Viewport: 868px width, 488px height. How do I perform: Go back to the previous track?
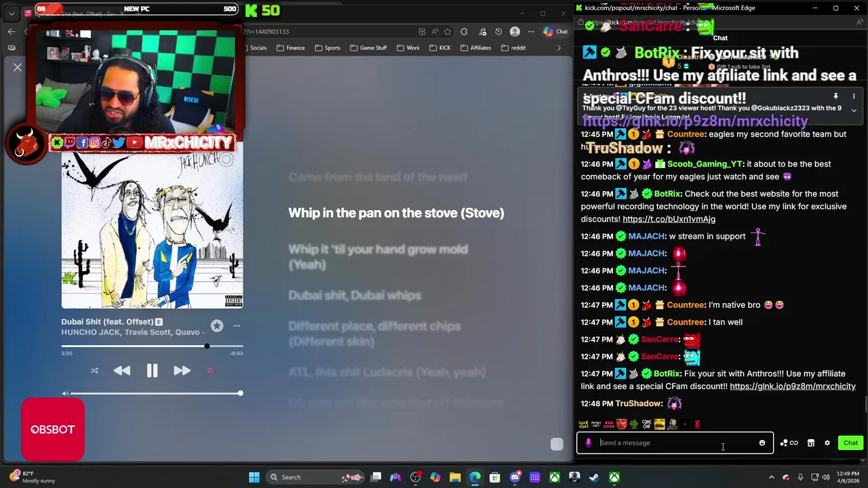122,370
